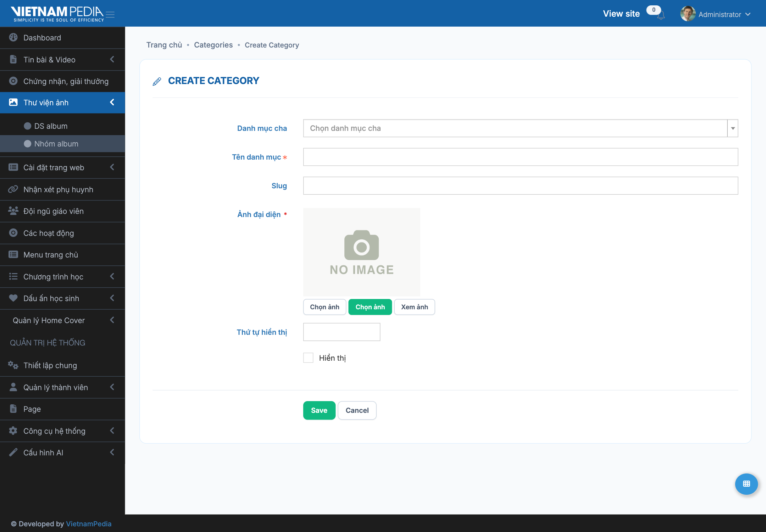Click the Dấu ấn học sinh heart icon
The width and height of the screenshot is (766, 532).
(13, 298)
